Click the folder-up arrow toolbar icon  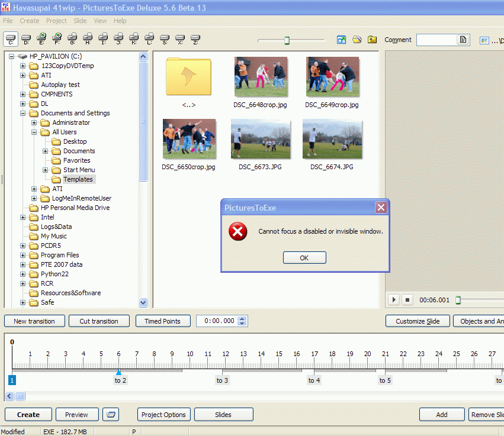click(372, 40)
